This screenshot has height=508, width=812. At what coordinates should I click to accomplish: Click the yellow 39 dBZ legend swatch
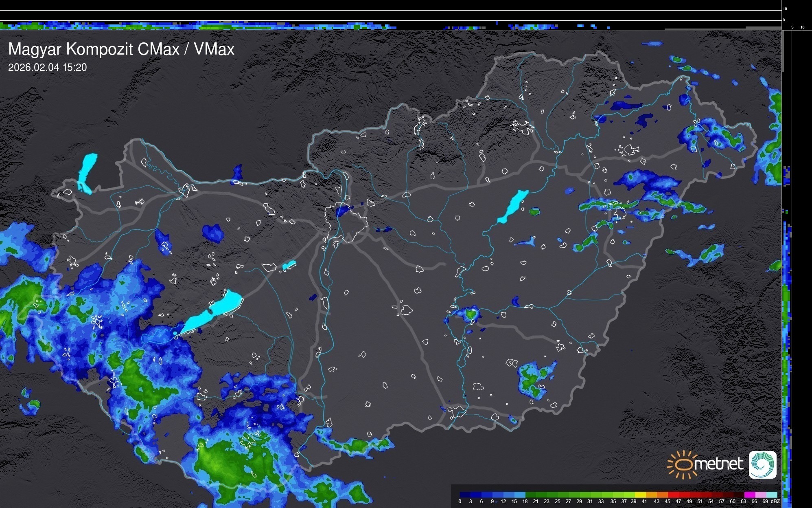[x=640, y=495]
